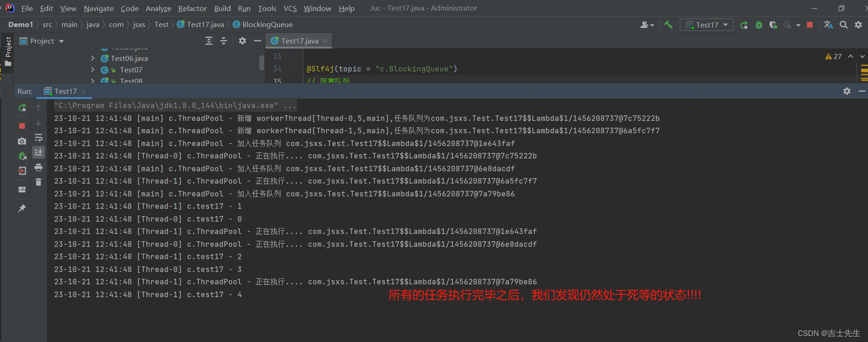Open IDE settings gear in top toolbar

pyautogui.click(x=858, y=25)
